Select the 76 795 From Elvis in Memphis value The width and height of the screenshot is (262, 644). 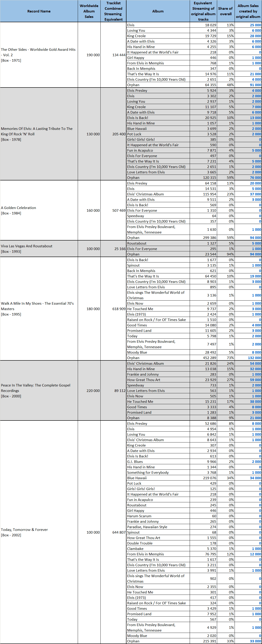tap(203, 554)
